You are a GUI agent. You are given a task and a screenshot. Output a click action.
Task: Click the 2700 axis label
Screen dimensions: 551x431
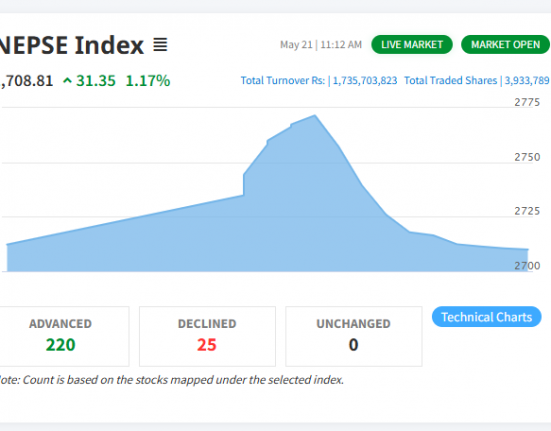(527, 266)
